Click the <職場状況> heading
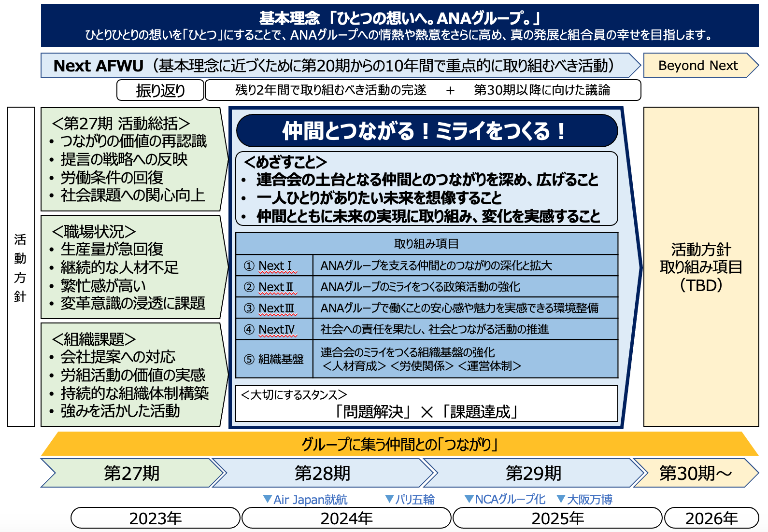Viewport: 768px width, 532px height. (94, 232)
